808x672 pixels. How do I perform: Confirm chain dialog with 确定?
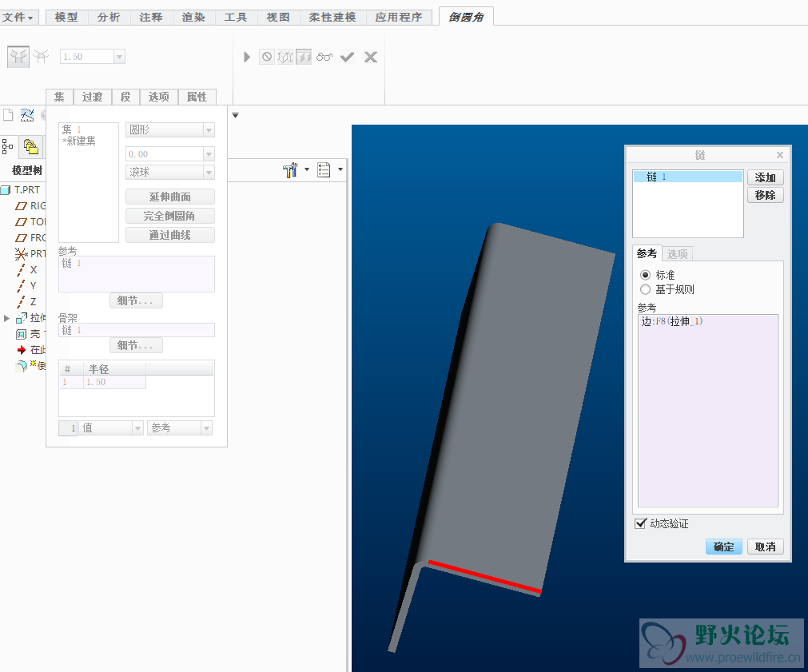click(x=723, y=547)
